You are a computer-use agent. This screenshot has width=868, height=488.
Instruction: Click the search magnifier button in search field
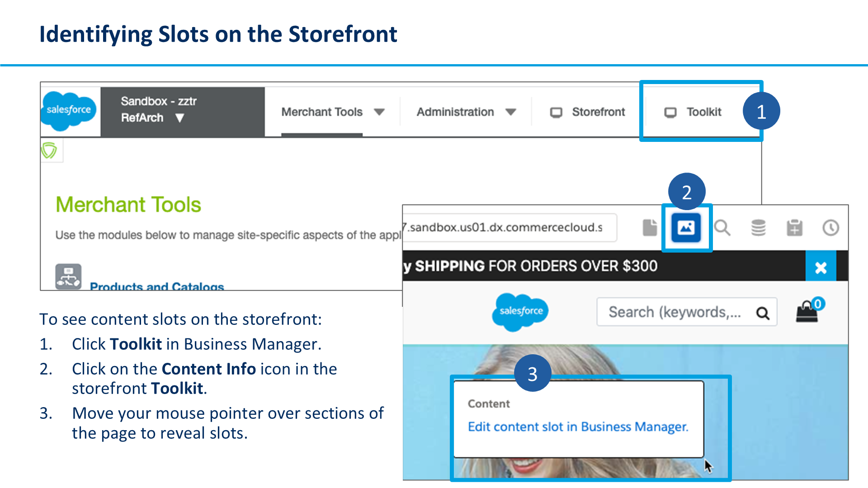tap(763, 313)
